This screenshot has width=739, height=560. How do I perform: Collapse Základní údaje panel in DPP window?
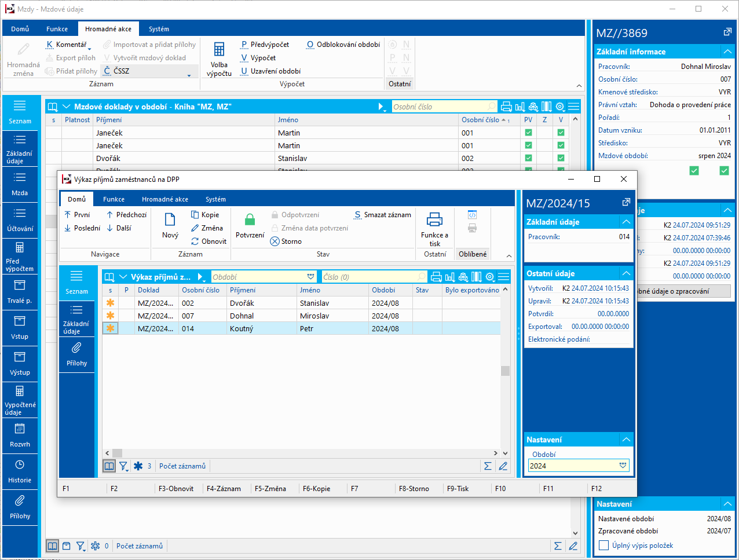click(x=626, y=222)
